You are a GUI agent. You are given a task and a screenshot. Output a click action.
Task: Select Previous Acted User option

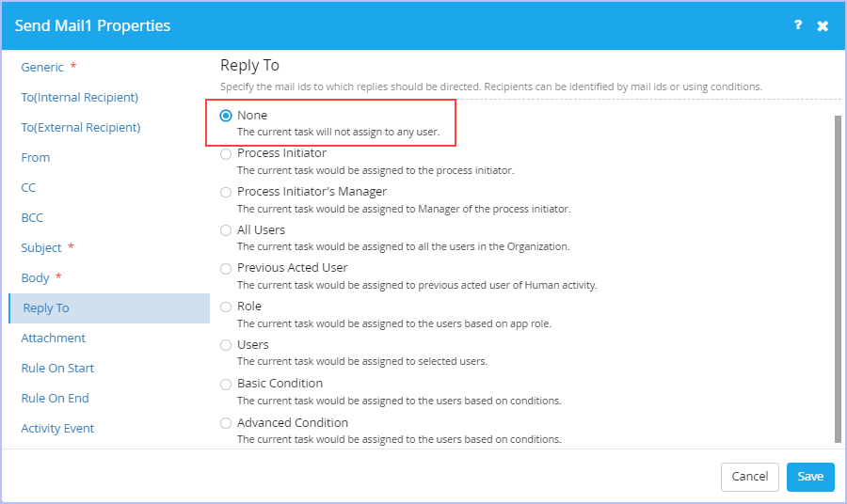click(x=226, y=268)
